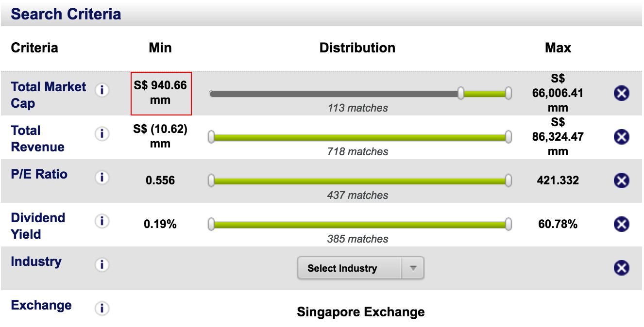
Task: Remove the Industry criterion
Action: (x=622, y=268)
